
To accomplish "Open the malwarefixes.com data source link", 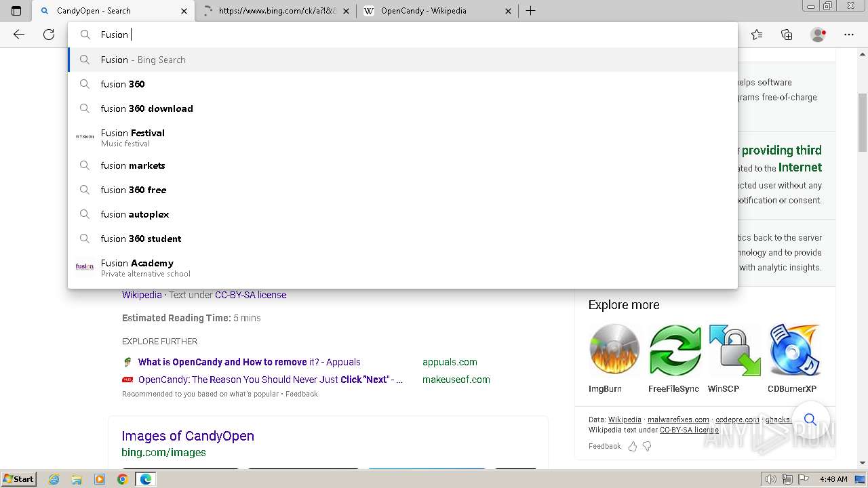I will click(678, 420).
